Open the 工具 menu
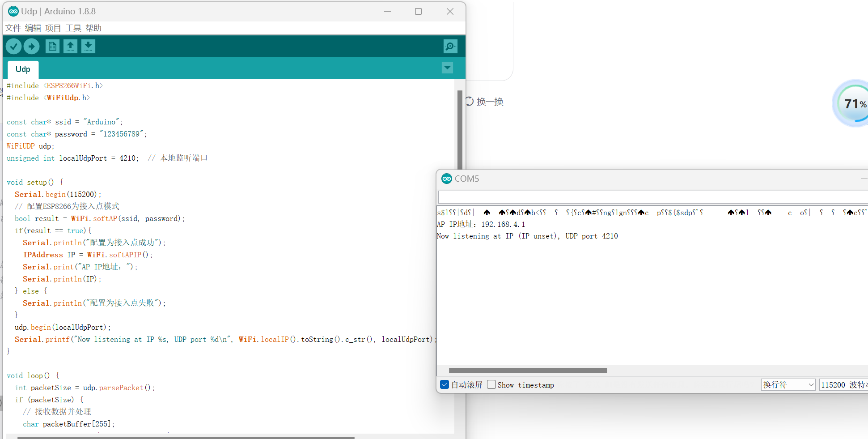 (x=73, y=28)
